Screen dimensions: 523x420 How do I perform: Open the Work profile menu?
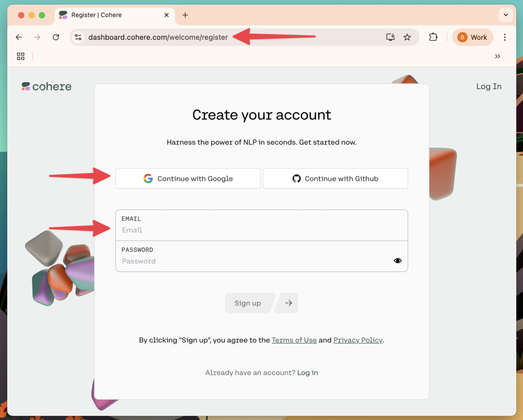coord(472,37)
